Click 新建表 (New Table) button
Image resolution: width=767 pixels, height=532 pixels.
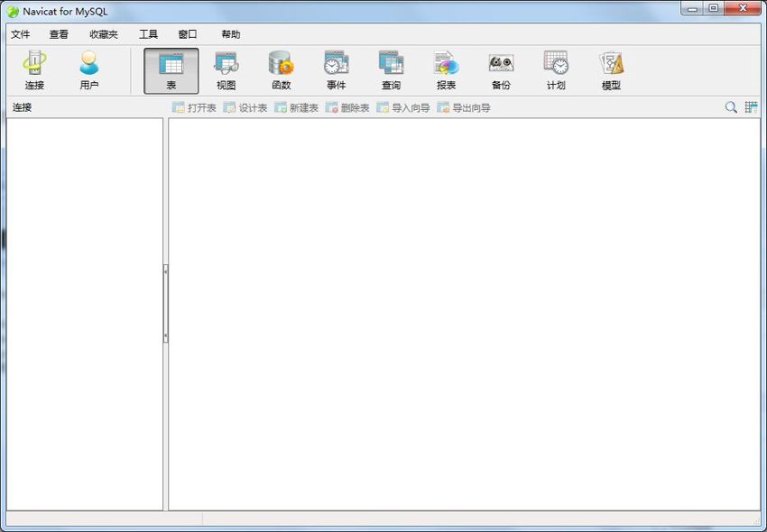(x=297, y=107)
